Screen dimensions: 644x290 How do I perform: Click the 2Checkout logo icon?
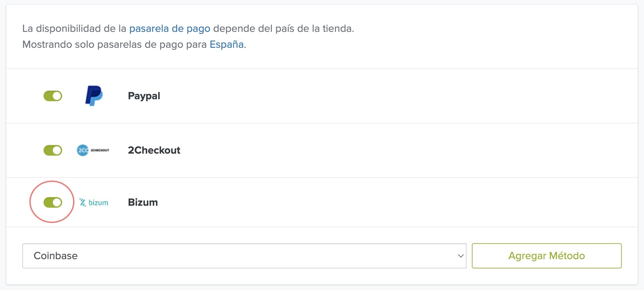pyautogui.click(x=93, y=150)
